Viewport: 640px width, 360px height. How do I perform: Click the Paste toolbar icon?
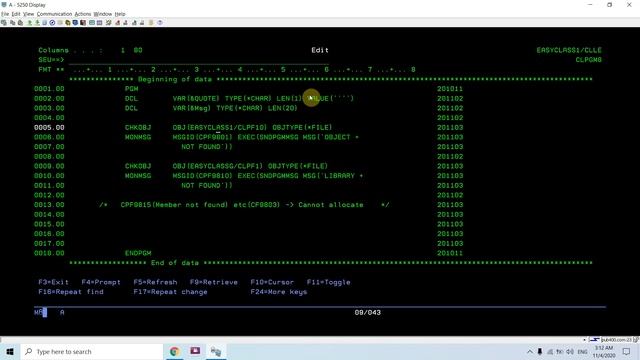click(20, 23)
